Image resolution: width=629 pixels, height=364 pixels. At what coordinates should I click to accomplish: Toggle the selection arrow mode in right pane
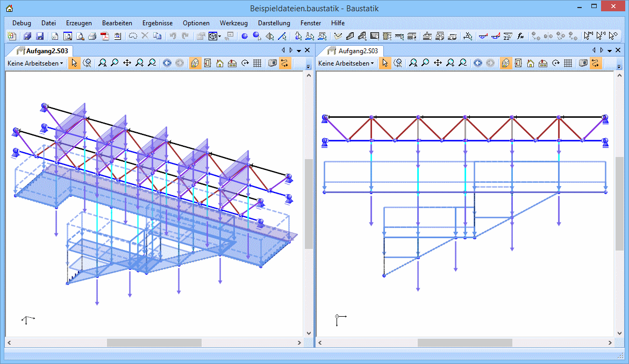(385, 63)
